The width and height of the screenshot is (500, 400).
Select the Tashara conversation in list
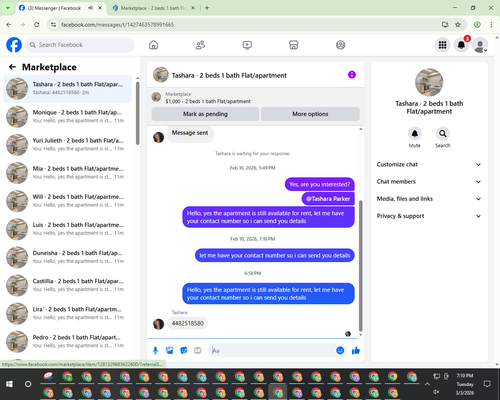[x=68, y=88]
